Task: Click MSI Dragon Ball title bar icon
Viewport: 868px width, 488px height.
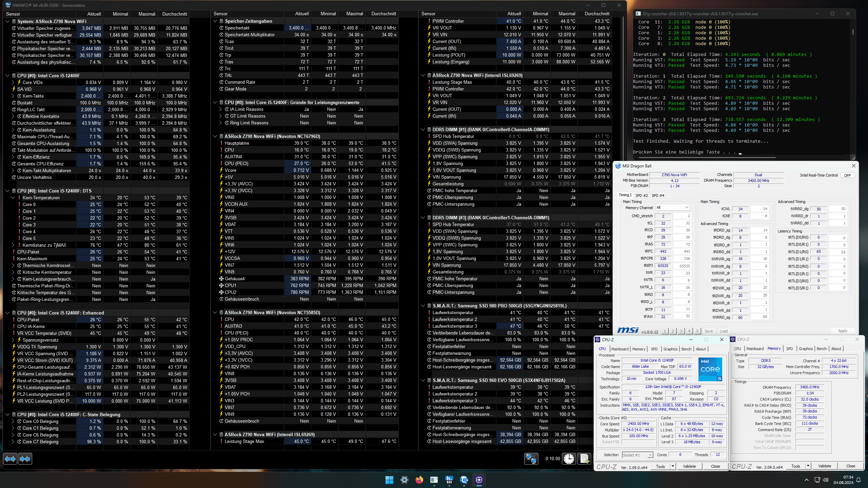Action: click(x=618, y=166)
